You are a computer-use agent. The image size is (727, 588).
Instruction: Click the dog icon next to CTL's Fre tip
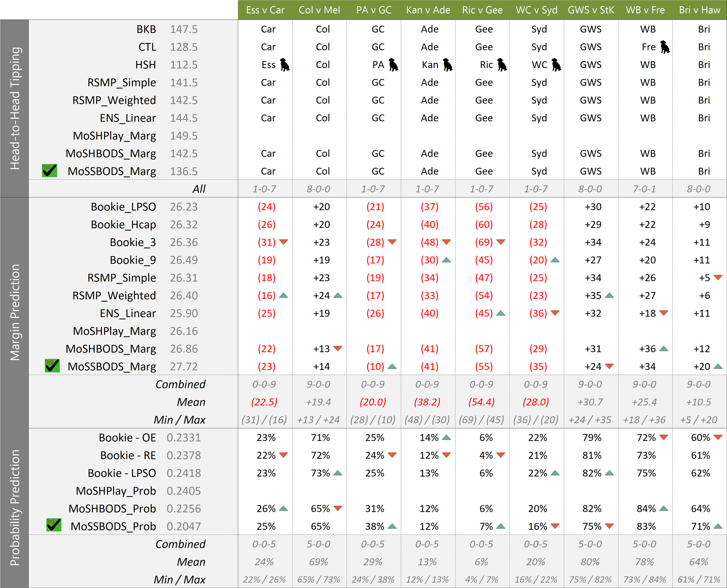coord(665,47)
